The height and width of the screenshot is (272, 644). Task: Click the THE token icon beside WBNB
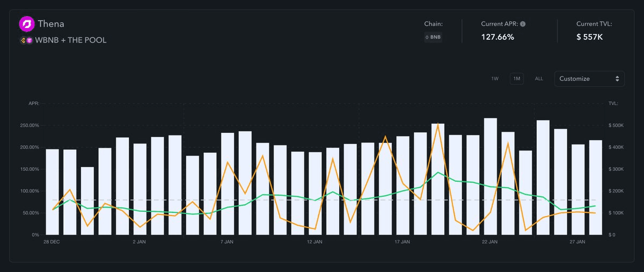(30, 40)
